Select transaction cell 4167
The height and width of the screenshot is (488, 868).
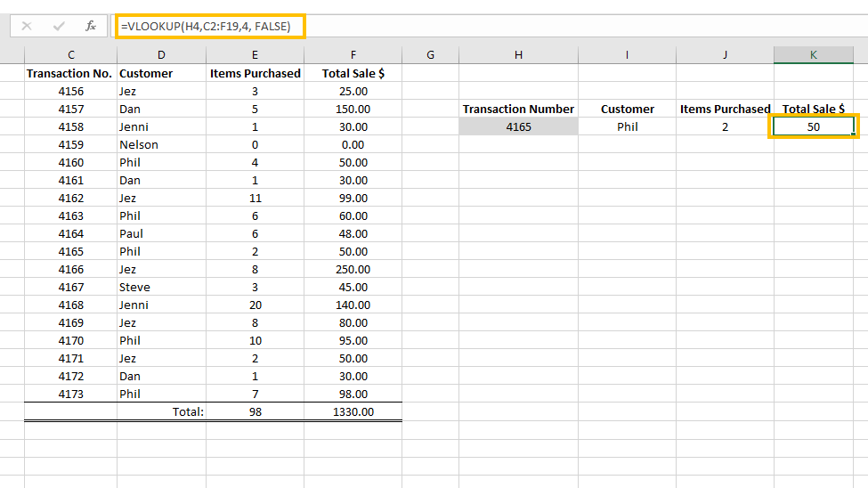pyautogui.click(x=71, y=287)
